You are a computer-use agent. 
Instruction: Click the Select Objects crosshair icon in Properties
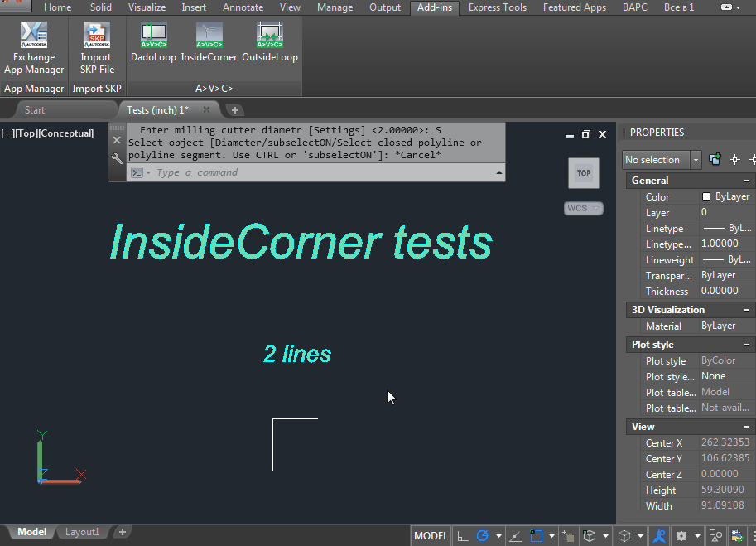[734, 160]
